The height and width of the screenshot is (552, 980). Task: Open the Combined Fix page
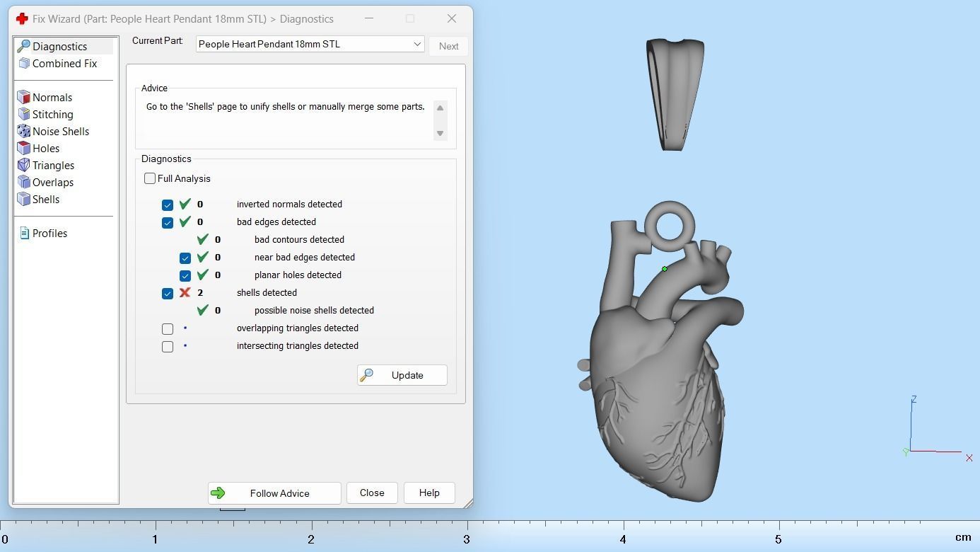(64, 63)
